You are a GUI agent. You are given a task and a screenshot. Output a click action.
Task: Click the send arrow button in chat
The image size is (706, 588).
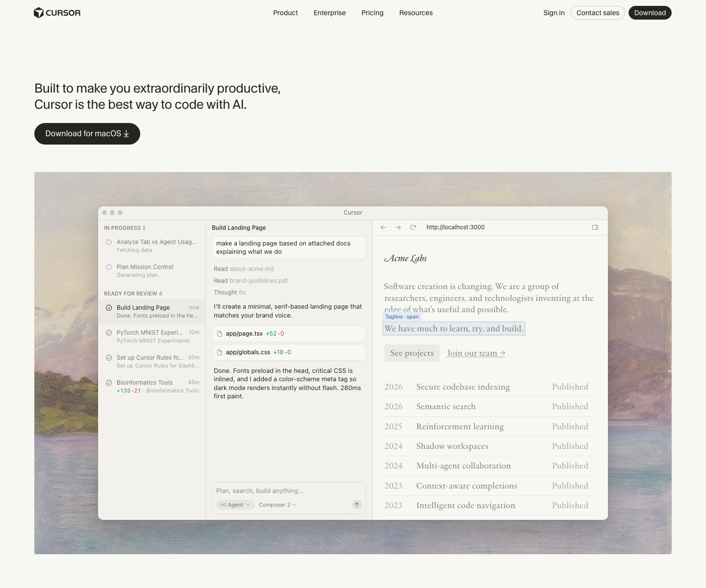coord(357,505)
